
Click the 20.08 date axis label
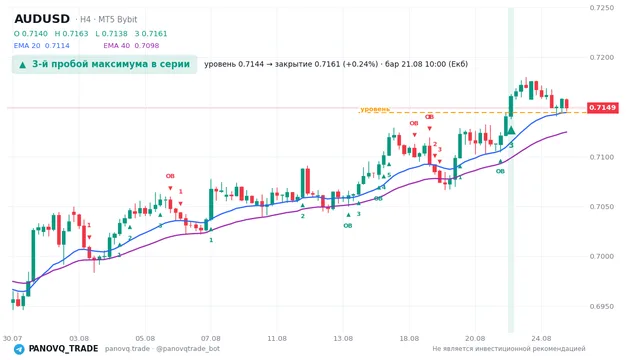pos(475,338)
